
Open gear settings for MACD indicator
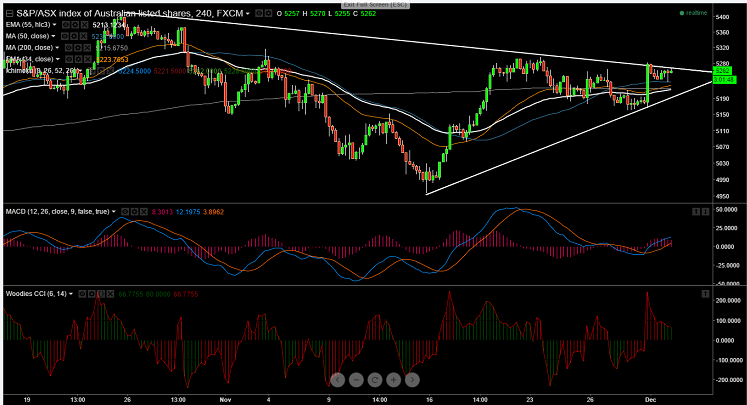tap(134, 212)
